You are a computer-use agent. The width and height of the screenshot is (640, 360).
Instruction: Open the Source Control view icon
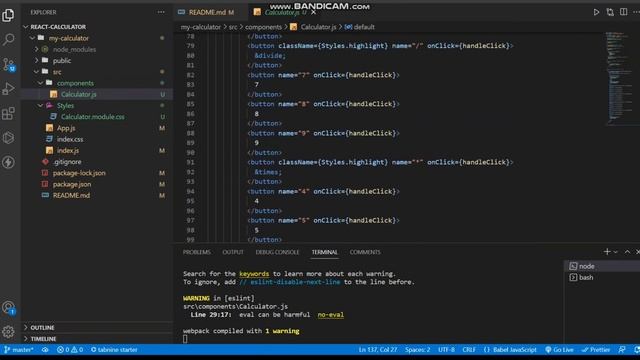tap(8, 64)
